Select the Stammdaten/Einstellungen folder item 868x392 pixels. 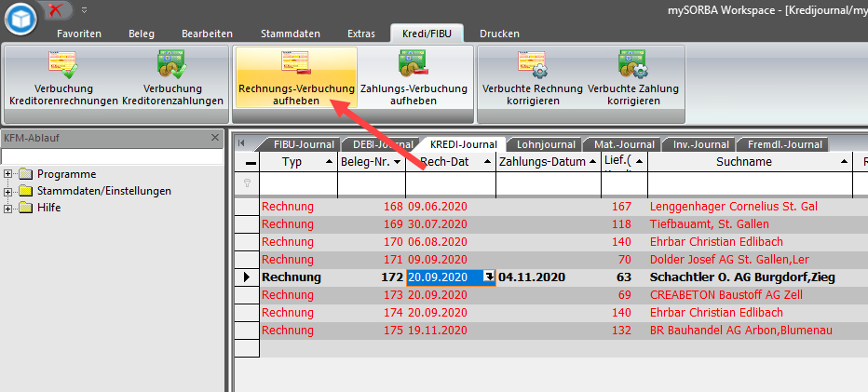click(x=95, y=191)
